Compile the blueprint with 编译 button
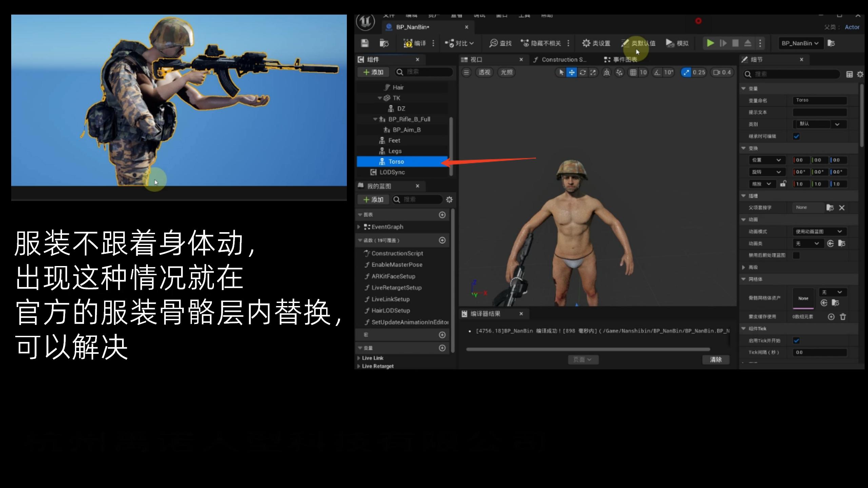This screenshot has width=868, height=488. [415, 43]
